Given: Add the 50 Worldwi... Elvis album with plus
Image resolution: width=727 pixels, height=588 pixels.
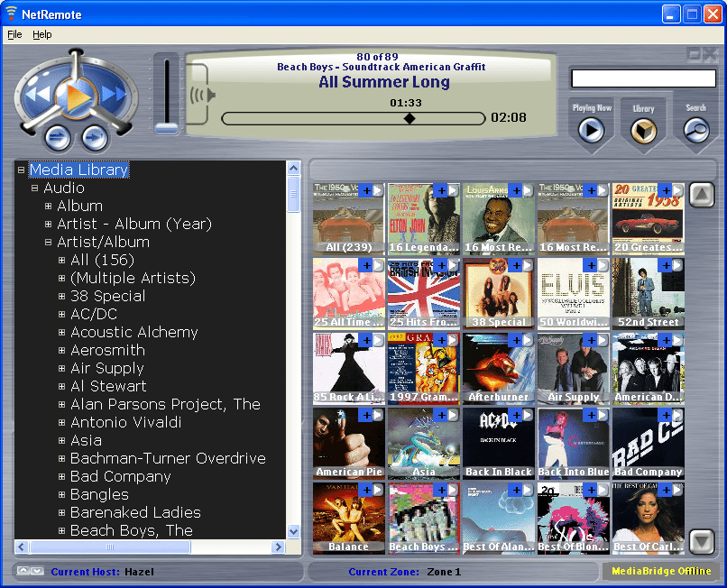Looking at the screenshot, I should [x=591, y=266].
